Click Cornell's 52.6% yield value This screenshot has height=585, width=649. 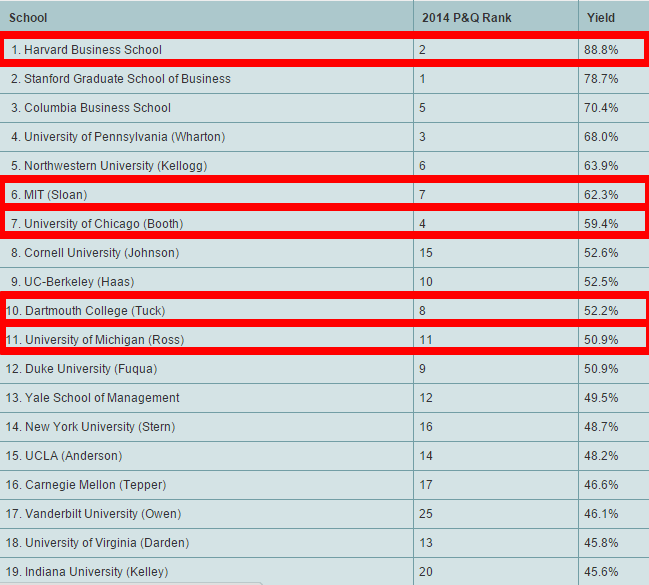(601, 253)
